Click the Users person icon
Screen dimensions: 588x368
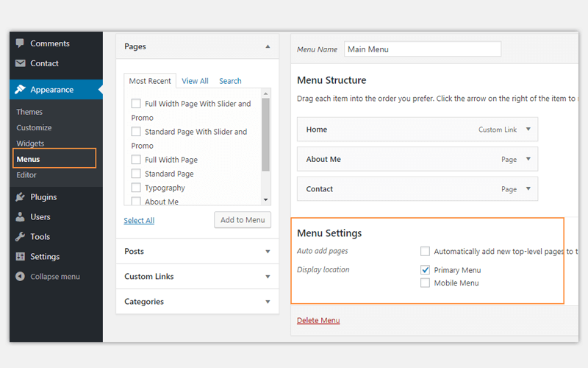tap(20, 217)
